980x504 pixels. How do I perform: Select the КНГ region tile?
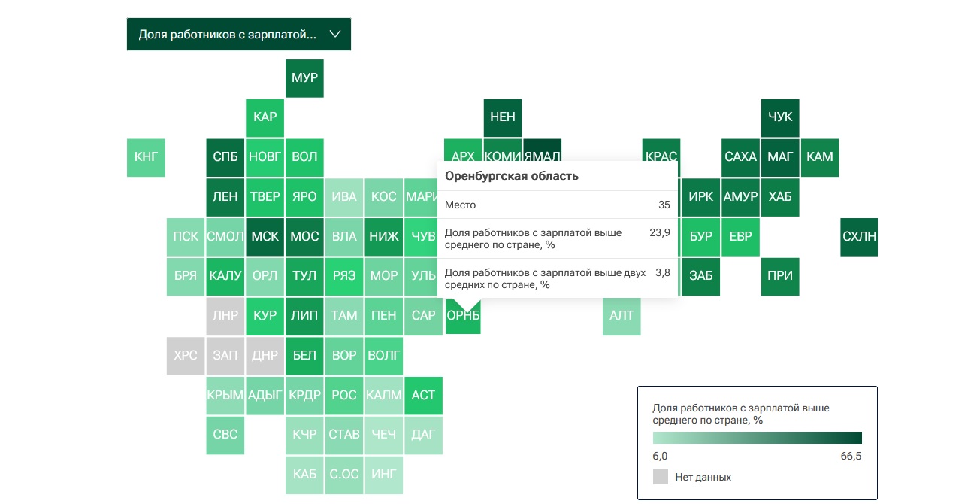click(x=146, y=157)
